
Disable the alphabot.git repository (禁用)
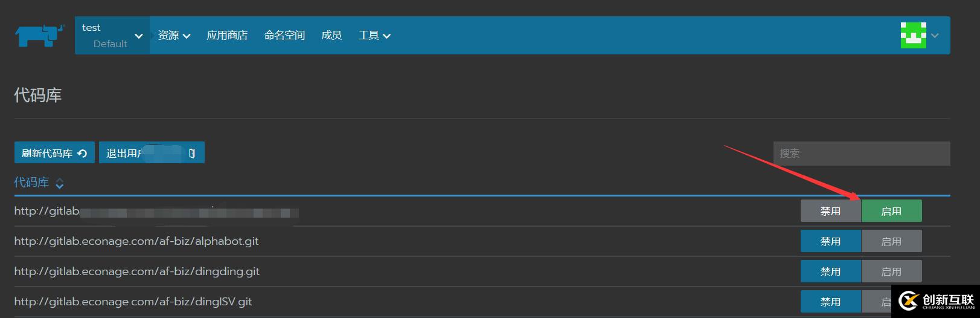point(830,241)
